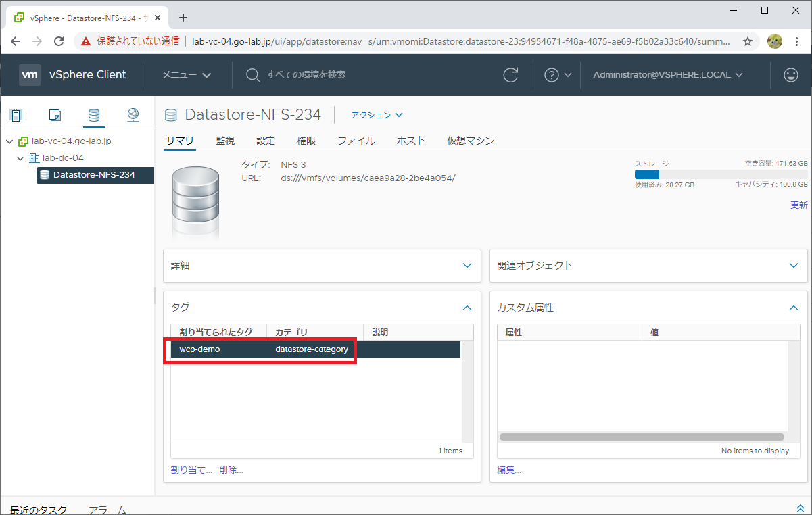Switch to the 監視 tab
Screen dimensions: 812x515
(225, 141)
